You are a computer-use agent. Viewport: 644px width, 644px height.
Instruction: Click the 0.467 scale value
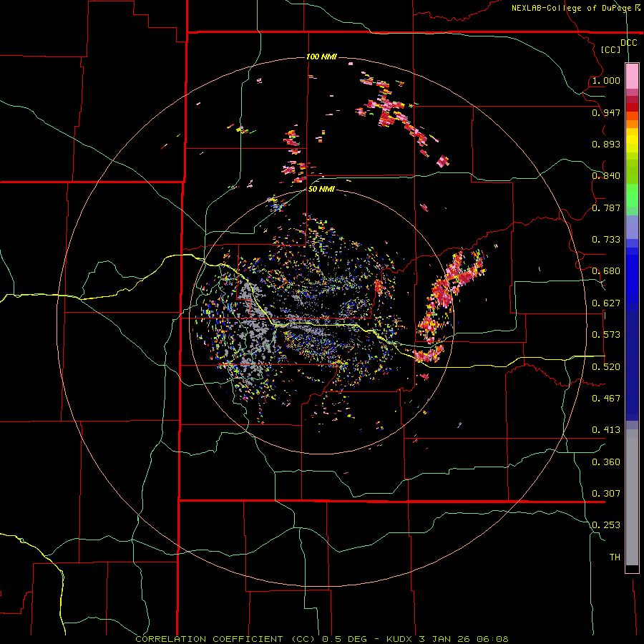click(x=606, y=399)
